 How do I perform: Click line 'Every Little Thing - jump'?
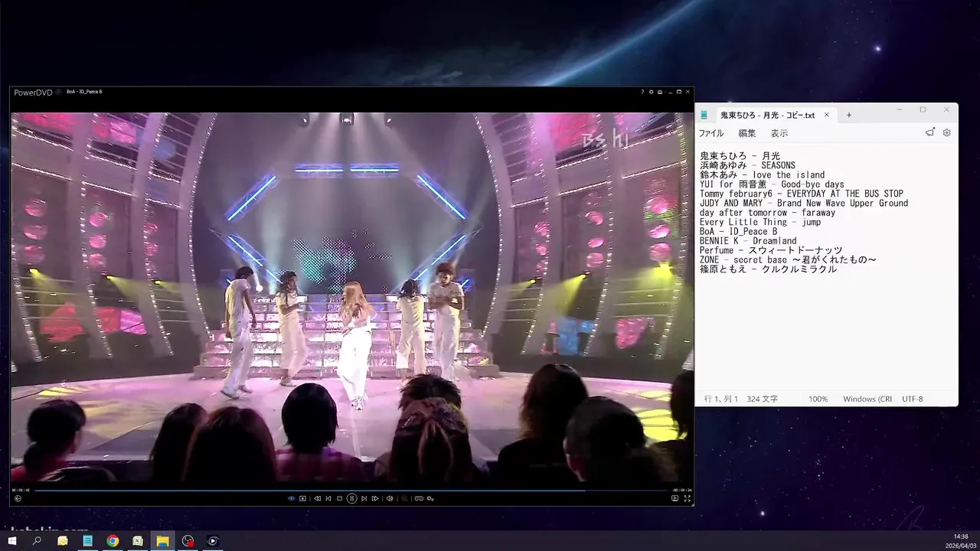click(760, 222)
